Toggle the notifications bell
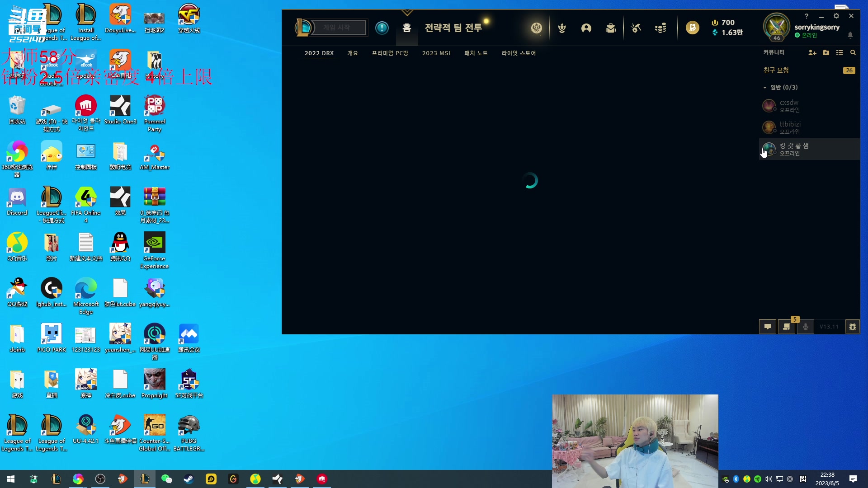Image resolution: width=868 pixels, height=488 pixels. click(850, 35)
